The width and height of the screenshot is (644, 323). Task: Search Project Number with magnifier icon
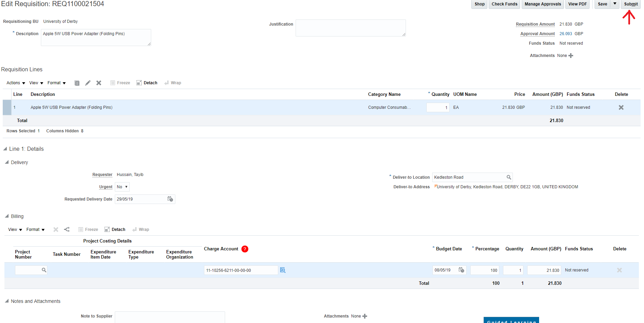44,270
